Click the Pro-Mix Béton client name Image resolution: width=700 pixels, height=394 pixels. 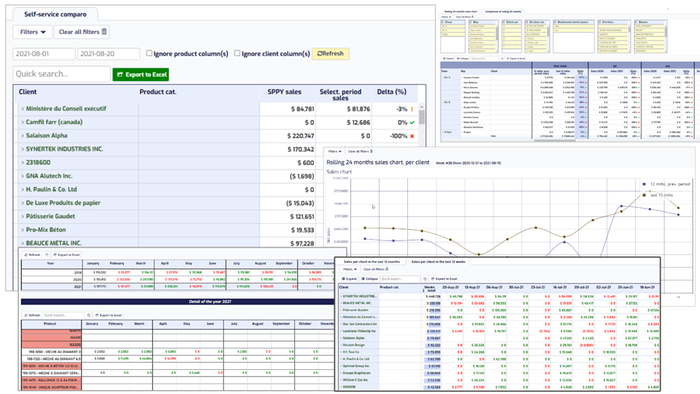click(x=46, y=230)
